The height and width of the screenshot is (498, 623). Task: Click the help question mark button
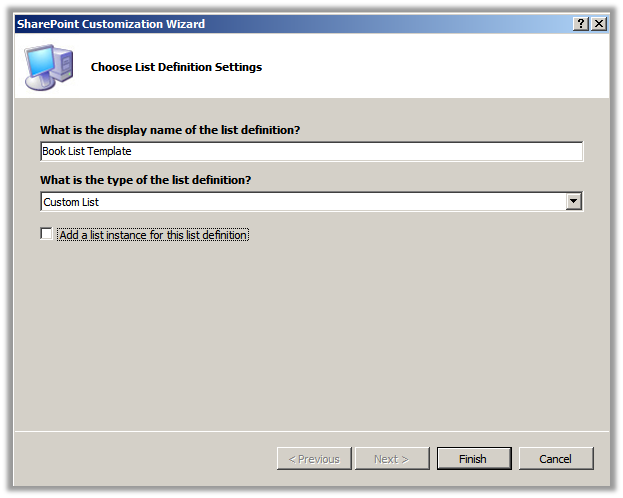[582, 24]
